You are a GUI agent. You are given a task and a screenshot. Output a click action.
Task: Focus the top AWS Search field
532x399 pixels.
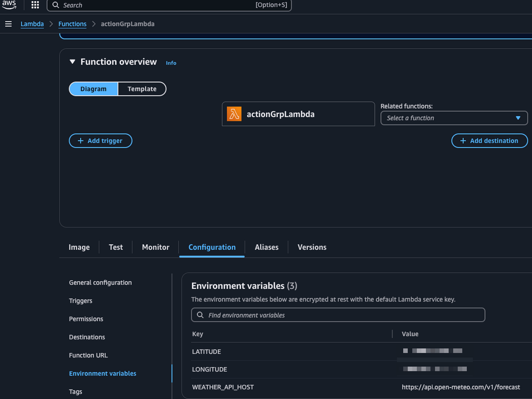[x=169, y=5]
